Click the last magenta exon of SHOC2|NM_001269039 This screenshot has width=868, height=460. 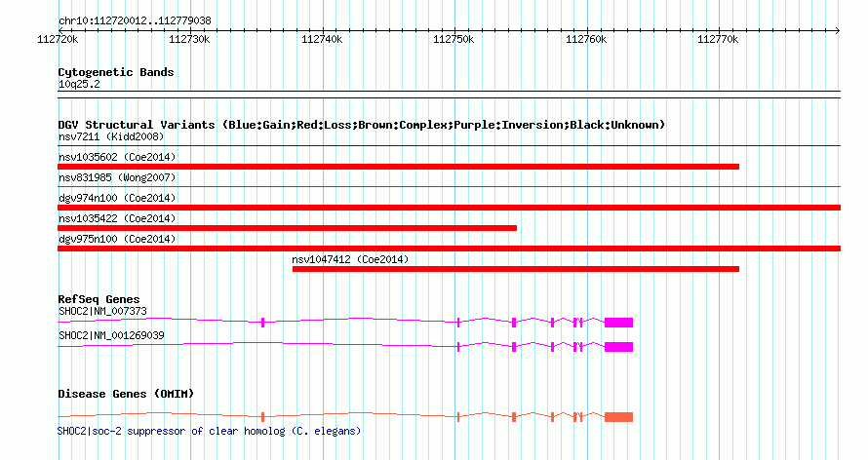[619, 347]
